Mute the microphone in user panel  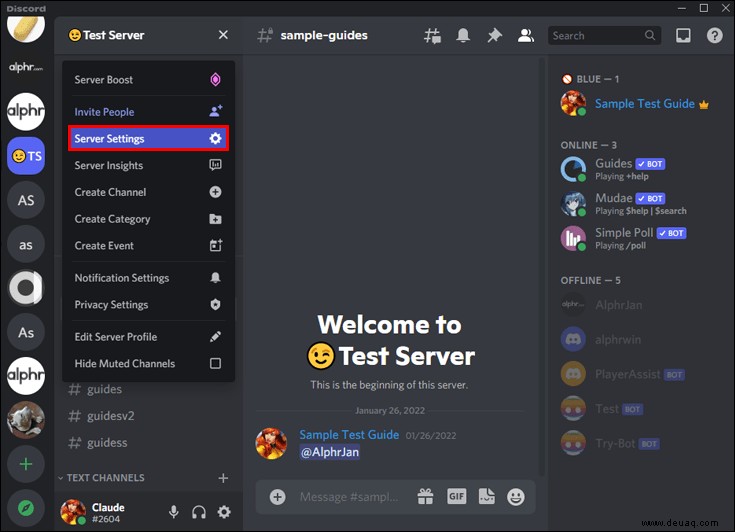coord(173,512)
